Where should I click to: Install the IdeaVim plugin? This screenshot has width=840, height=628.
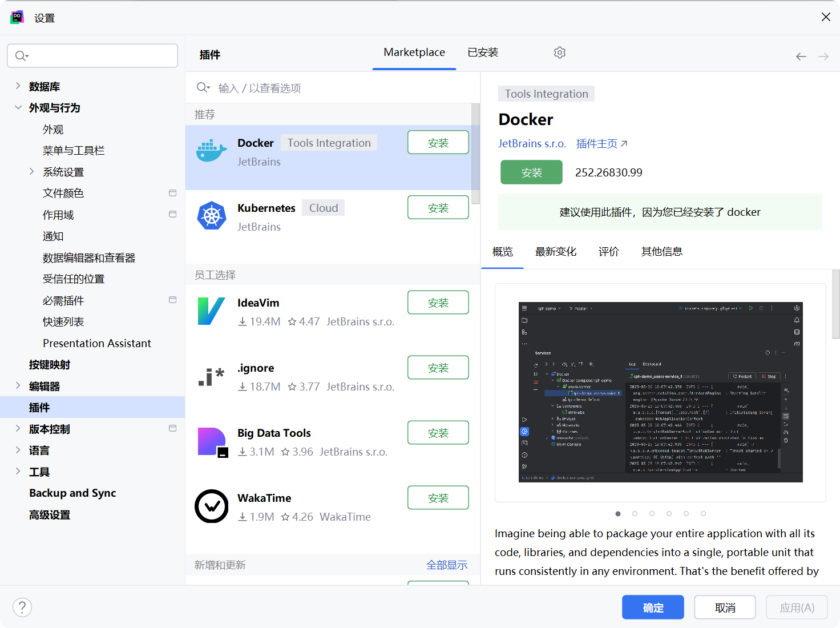pyautogui.click(x=438, y=303)
